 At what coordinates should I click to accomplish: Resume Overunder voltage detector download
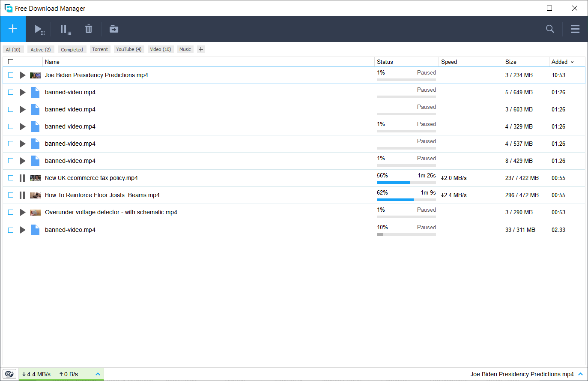pos(23,212)
